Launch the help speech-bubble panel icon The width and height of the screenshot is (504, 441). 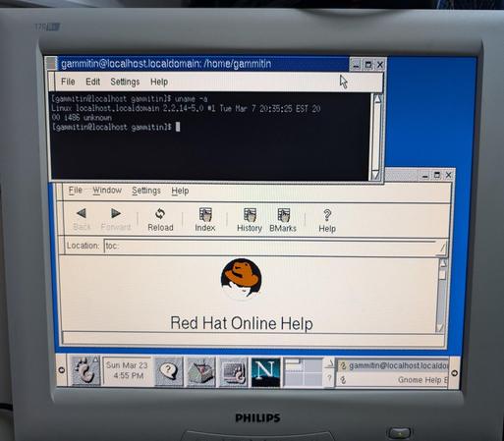pyautogui.click(x=169, y=371)
